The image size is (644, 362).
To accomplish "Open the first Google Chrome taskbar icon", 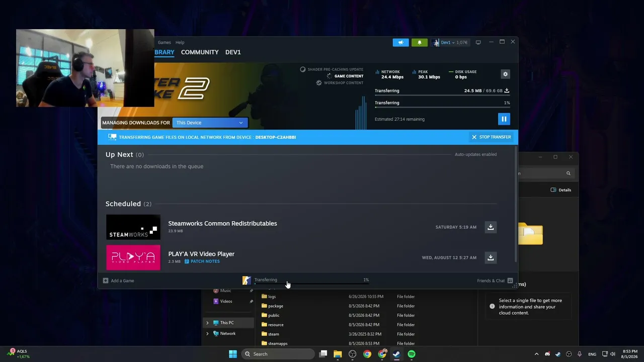I will [367, 354].
